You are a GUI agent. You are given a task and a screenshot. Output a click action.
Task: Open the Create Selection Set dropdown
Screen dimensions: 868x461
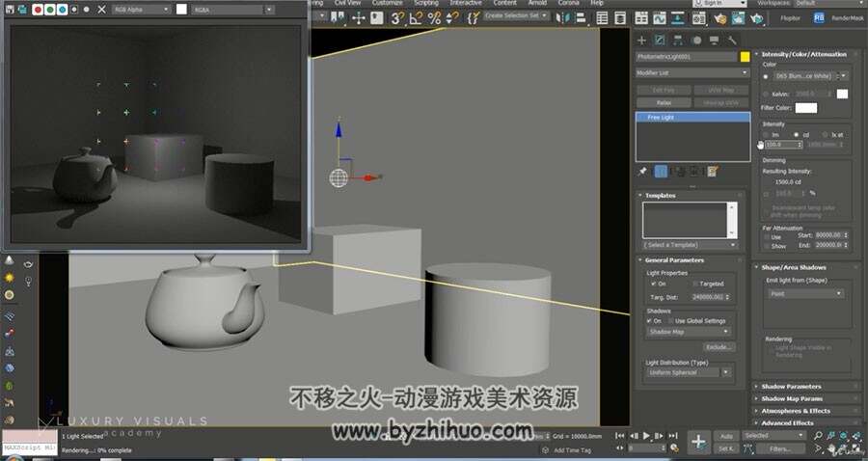pos(516,16)
